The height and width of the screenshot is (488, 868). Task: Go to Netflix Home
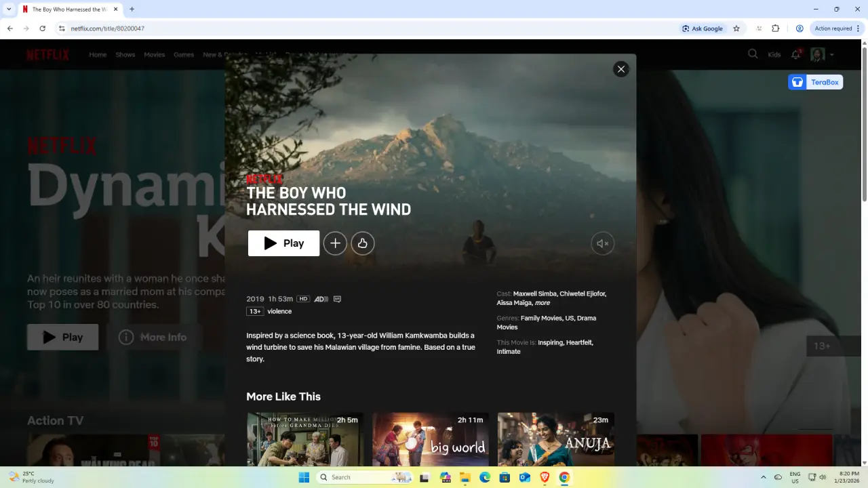click(98, 55)
